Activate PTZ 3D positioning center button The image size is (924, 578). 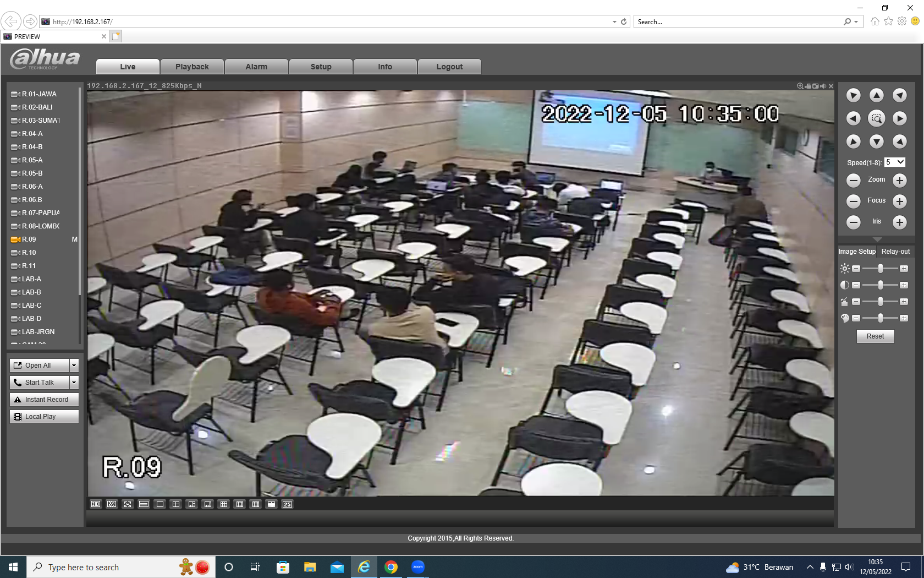pyautogui.click(x=877, y=118)
